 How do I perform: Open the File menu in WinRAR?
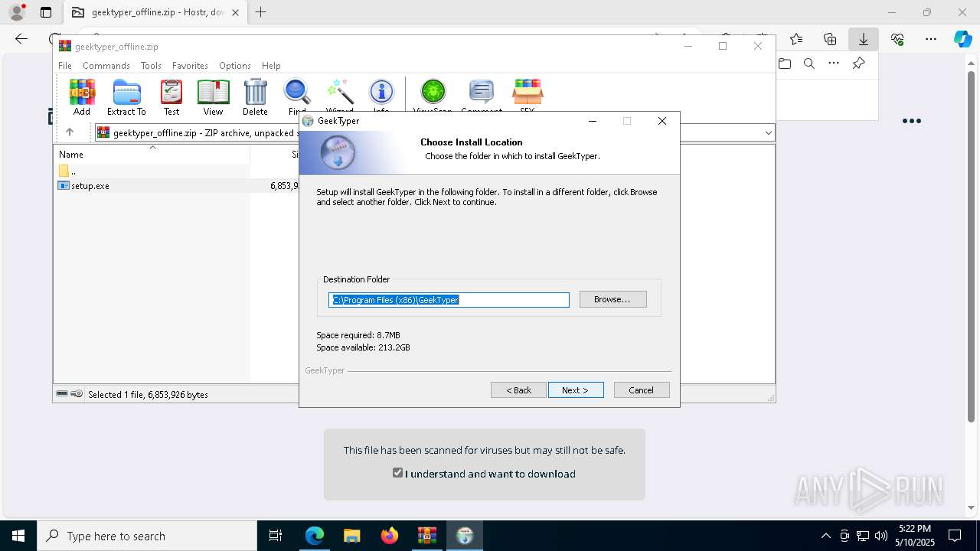(65, 66)
